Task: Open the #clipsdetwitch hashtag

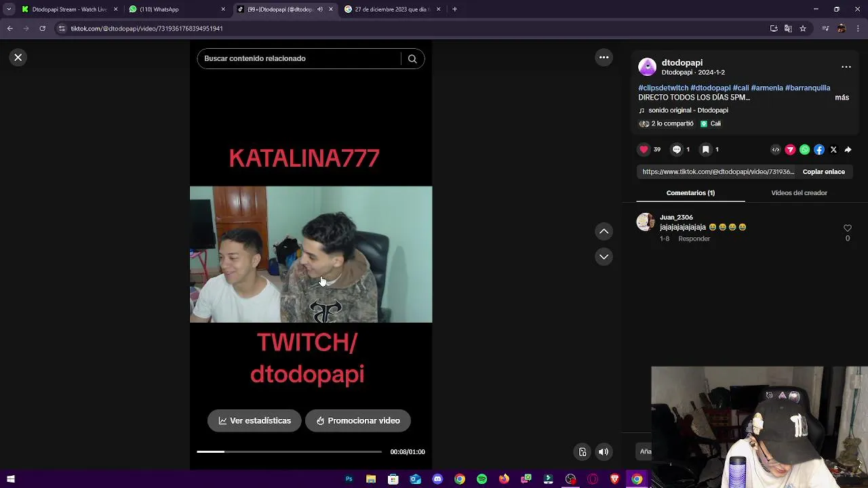Action: 663,88
